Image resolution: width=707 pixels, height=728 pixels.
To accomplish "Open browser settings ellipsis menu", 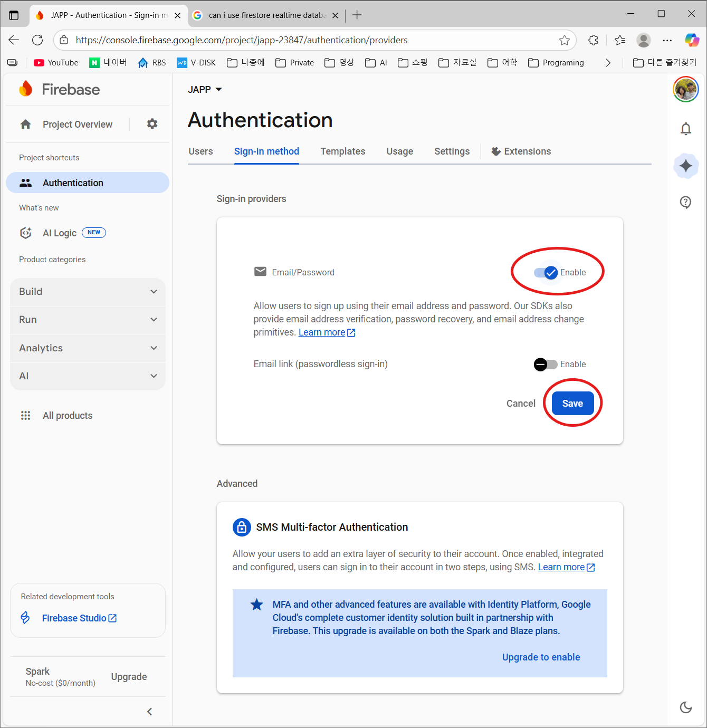I will coord(667,40).
